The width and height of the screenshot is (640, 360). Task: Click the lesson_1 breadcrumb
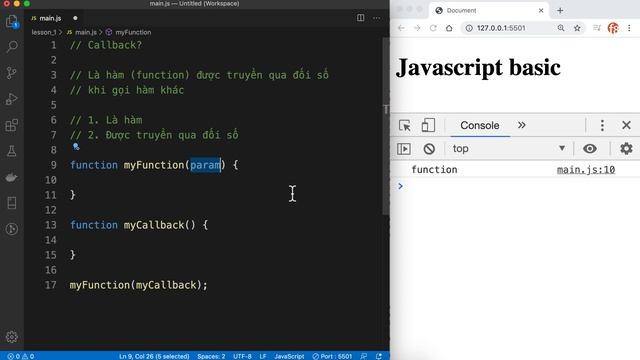click(x=44, y=32)
